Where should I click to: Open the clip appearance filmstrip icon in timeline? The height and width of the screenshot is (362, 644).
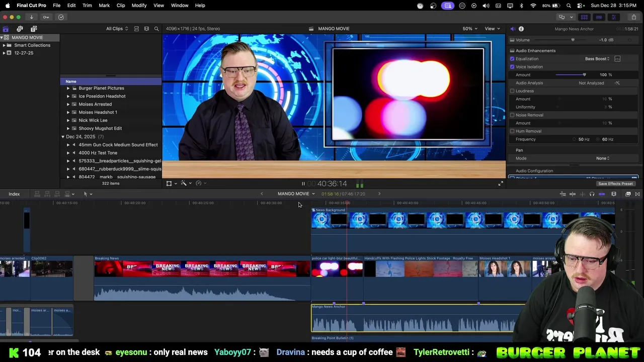pos(614,194)
